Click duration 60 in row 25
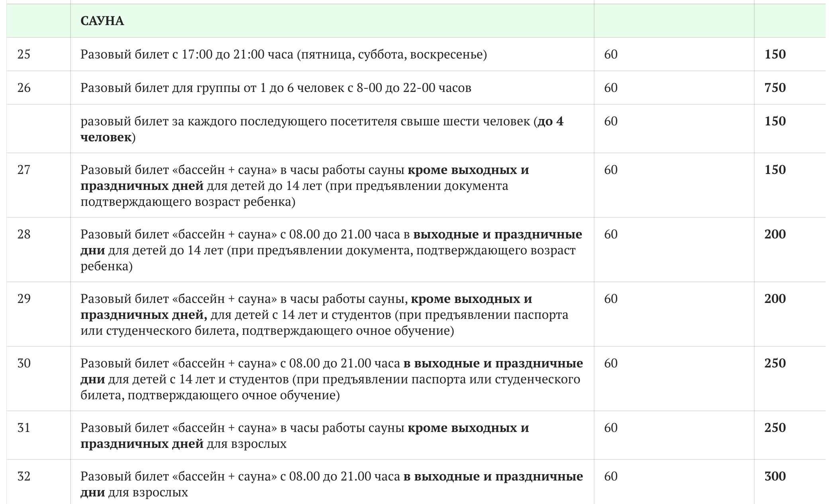840x504 pixels. (611, 54)
